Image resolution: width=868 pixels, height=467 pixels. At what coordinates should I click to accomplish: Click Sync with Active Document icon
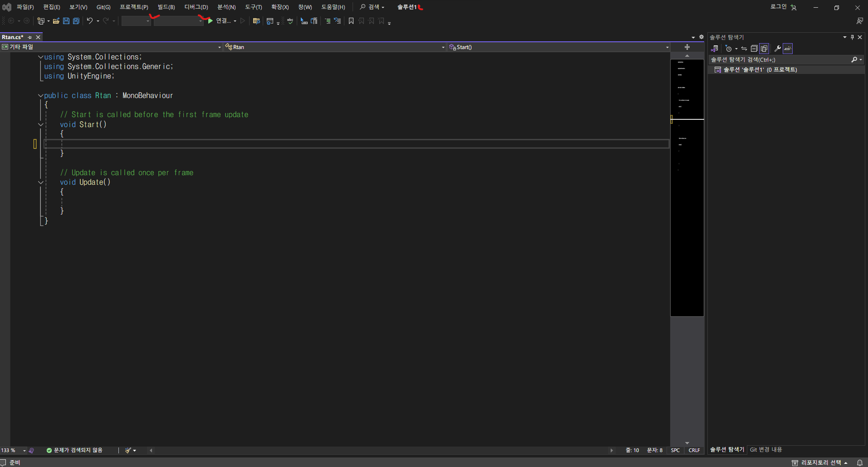click(744, 49)
